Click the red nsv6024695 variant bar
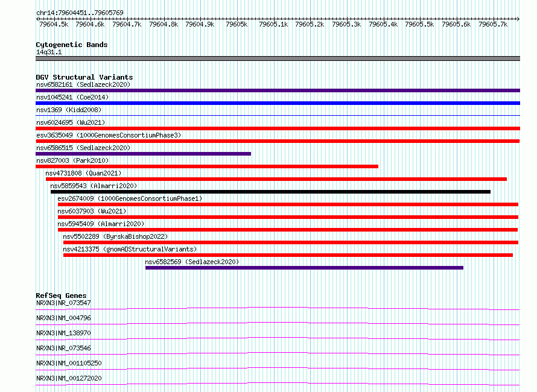 click(278, 128)
